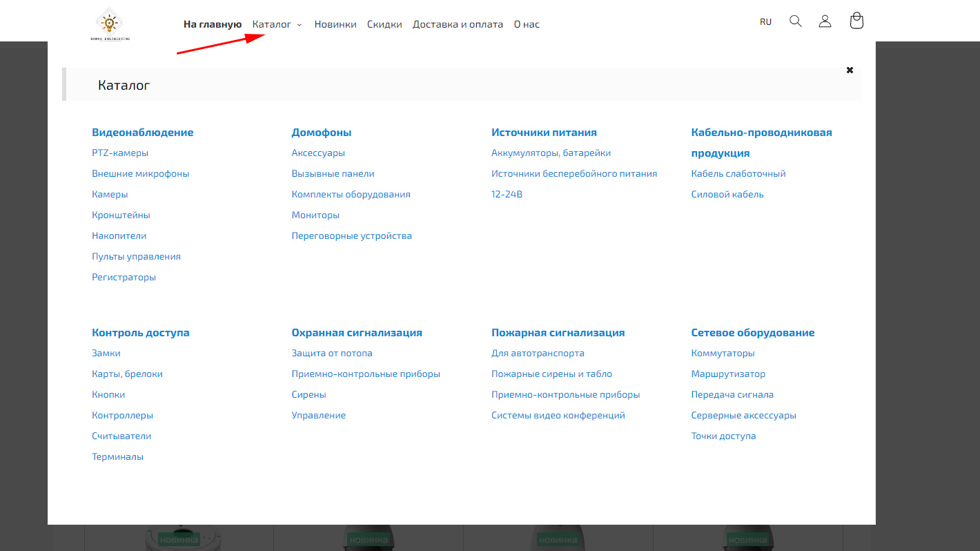This screenshot has width=980, height=551.
Task: Click the Romax Engineering logo
Action: coord(110,24)
